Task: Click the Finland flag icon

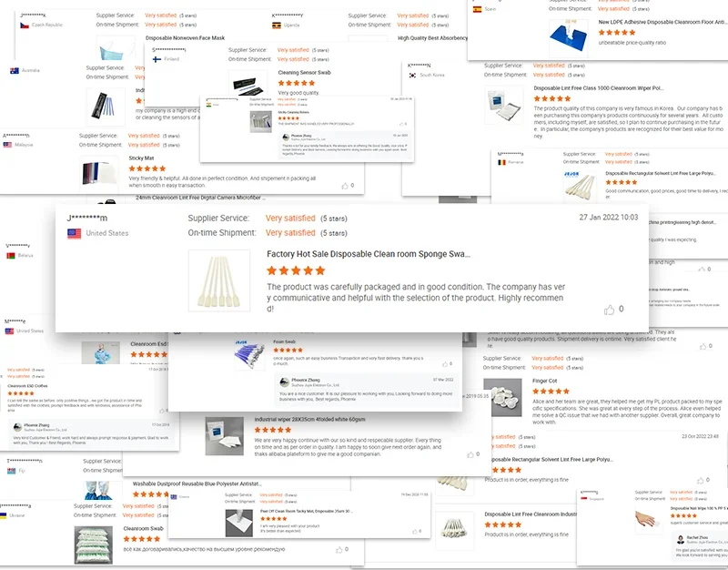Action: point(157,59)
